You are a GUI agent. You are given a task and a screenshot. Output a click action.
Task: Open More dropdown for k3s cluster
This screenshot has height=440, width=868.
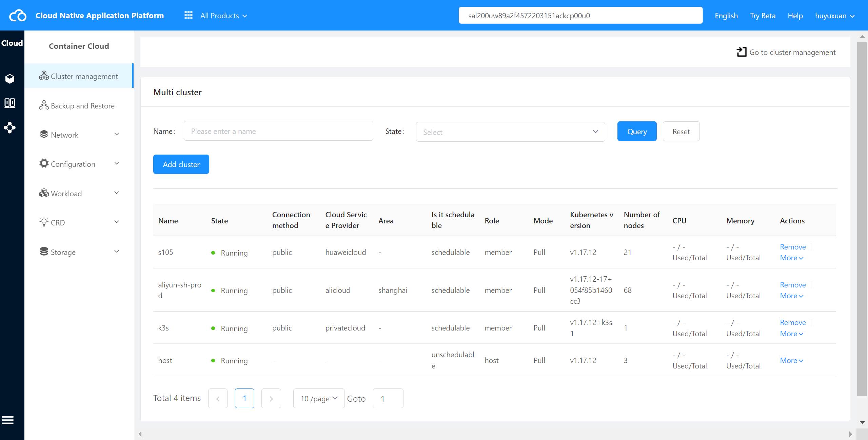(792, 334)
